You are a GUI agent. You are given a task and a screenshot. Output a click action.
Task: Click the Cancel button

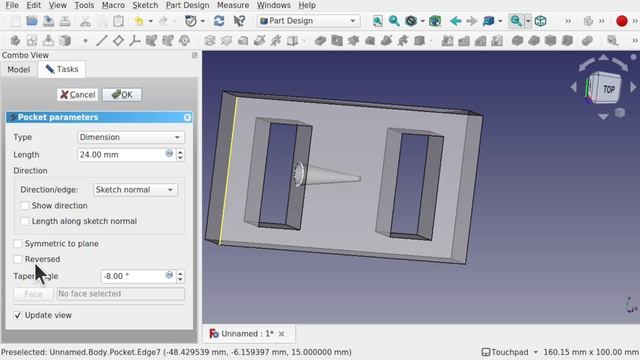78,95
